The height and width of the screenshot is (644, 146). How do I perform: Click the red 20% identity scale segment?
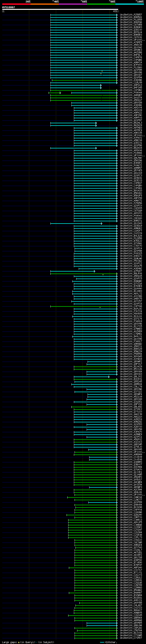pyautogui.click(x=16, y=4)
